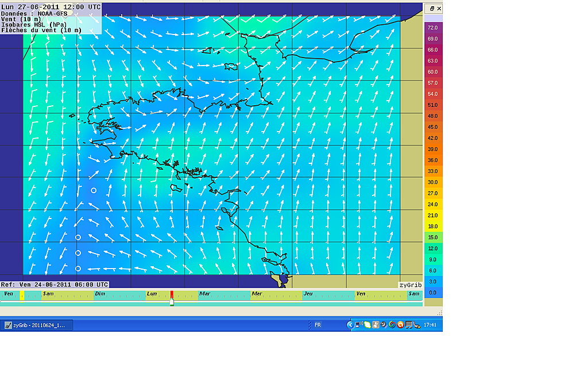Click the monitor icon in the system tray
This screenshot has height=368, width=588.
[x=409, y=325]
